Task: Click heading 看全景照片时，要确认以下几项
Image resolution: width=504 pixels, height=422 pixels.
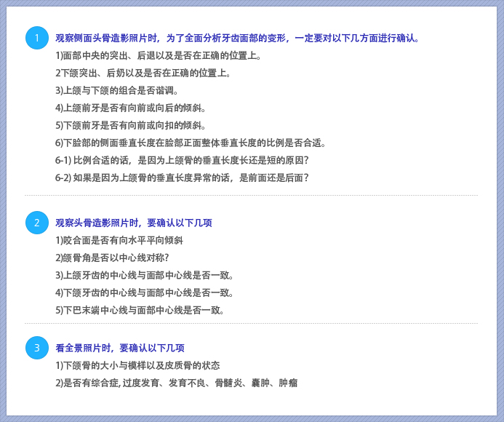Action: pos(120,348)
